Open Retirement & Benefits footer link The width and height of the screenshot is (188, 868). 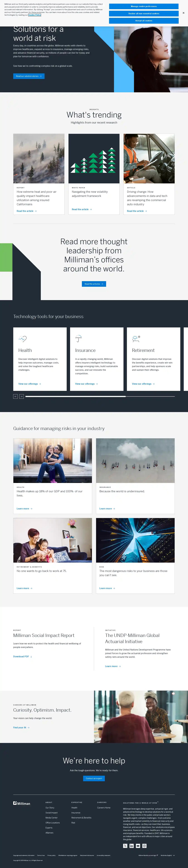(x=81, y=817)
